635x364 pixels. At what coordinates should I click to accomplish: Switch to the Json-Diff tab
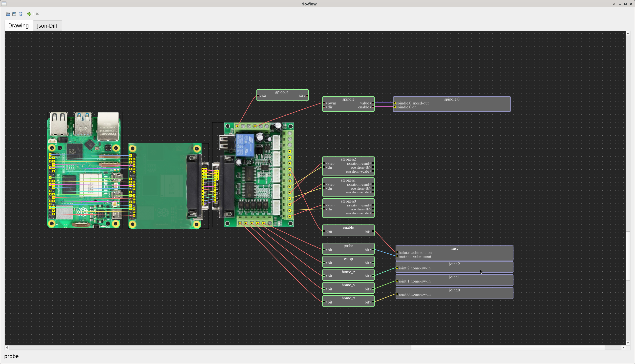47,26
